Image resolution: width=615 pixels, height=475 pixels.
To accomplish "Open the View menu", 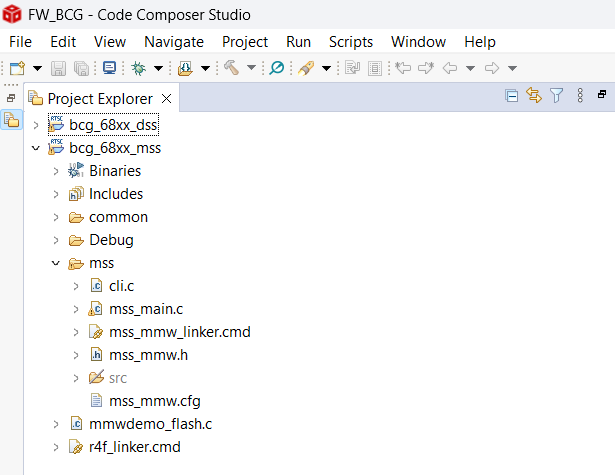I will pos(110,42).
